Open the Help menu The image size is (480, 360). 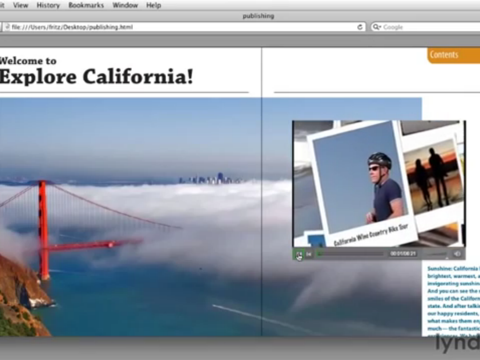(153, 5)
